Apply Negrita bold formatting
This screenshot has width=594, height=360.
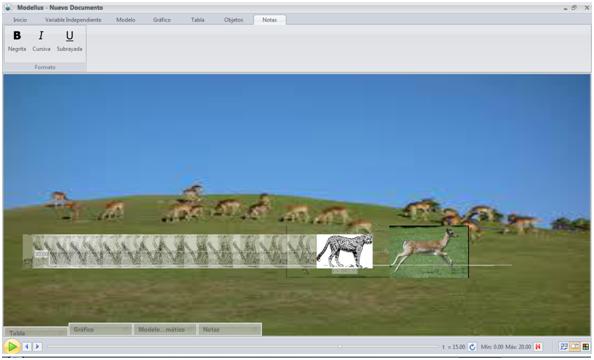[x=17, y=41]
